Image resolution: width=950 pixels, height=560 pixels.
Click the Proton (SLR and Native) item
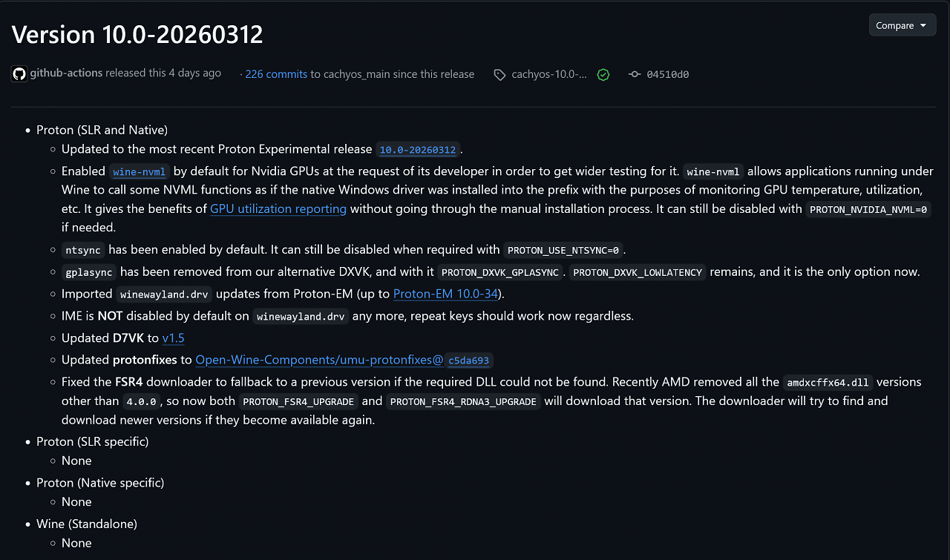pyautogui.click(x=102, y=130)
